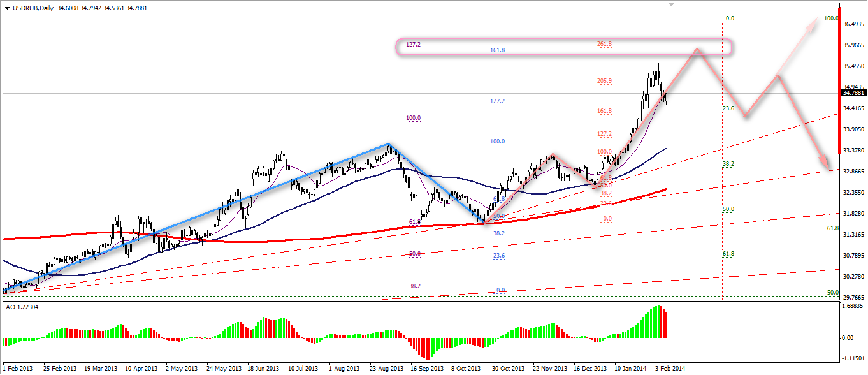Viewport: 868px width, 375px height.
Task: Open the USDRUB,Daily chart dropdown triangle
Action: [x=7, y=7]
